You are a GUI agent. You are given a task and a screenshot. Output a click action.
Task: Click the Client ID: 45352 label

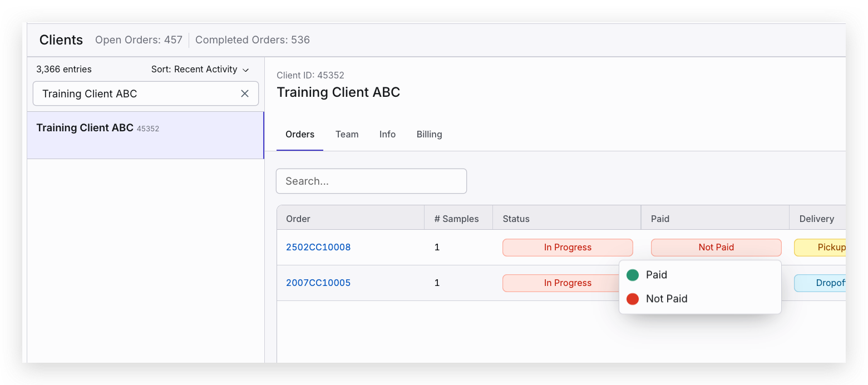click(310, 75)
